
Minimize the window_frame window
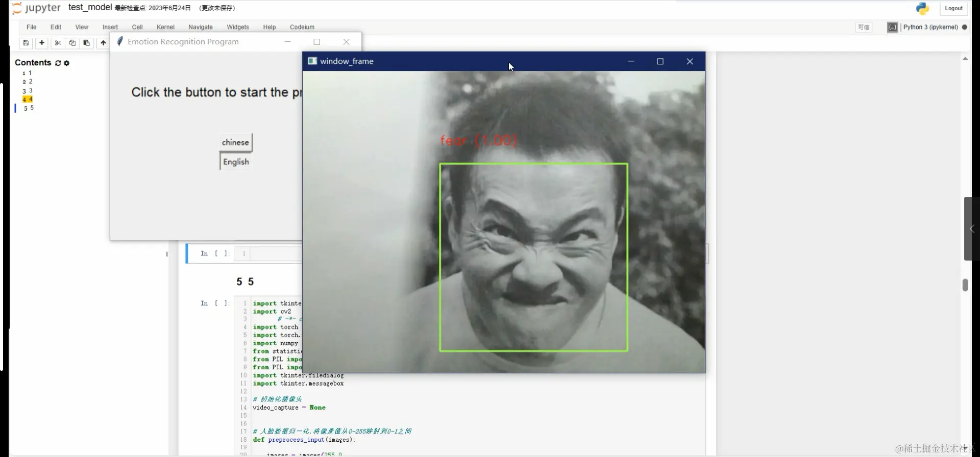(x=631, y=61)
